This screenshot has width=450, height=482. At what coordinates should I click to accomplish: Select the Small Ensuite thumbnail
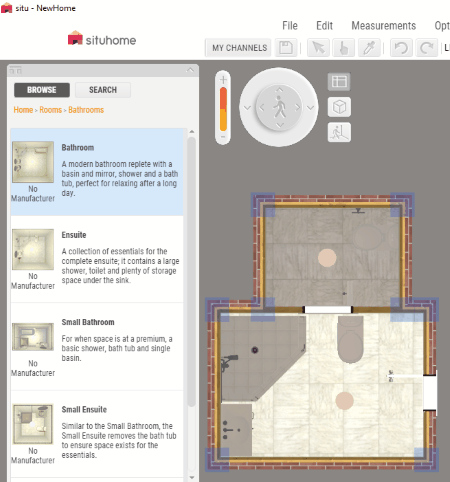(x=33, y=424)
